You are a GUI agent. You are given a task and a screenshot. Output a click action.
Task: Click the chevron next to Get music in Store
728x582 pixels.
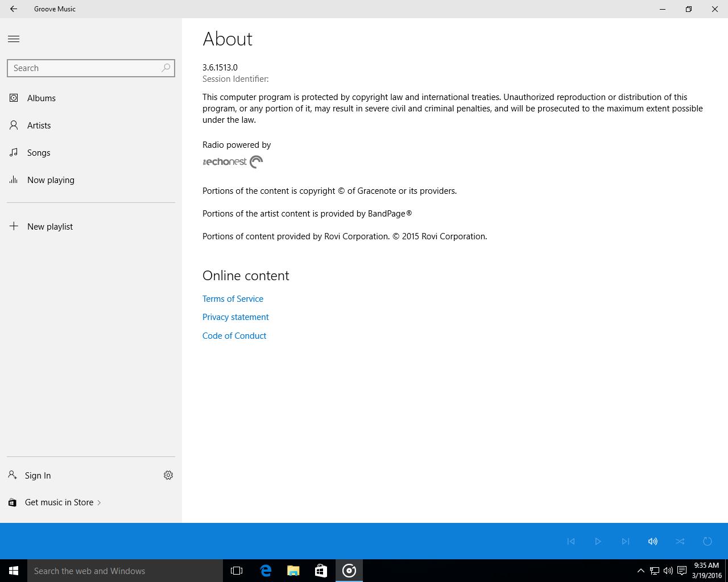pos(99,502)
